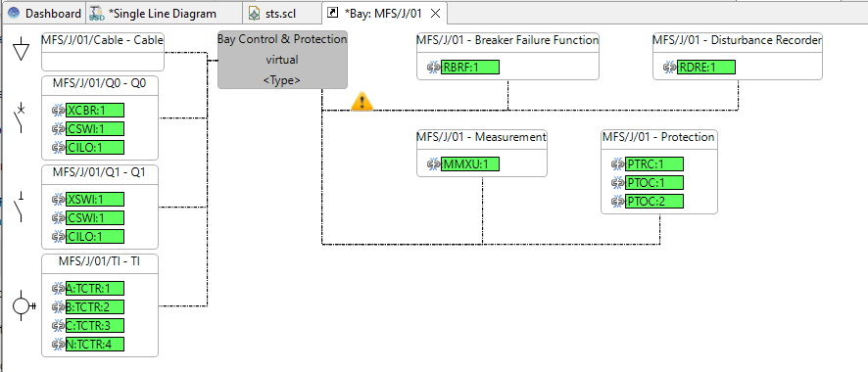Click the N:TCTR:4 green node
868x372 pixels.
point(95,345)
